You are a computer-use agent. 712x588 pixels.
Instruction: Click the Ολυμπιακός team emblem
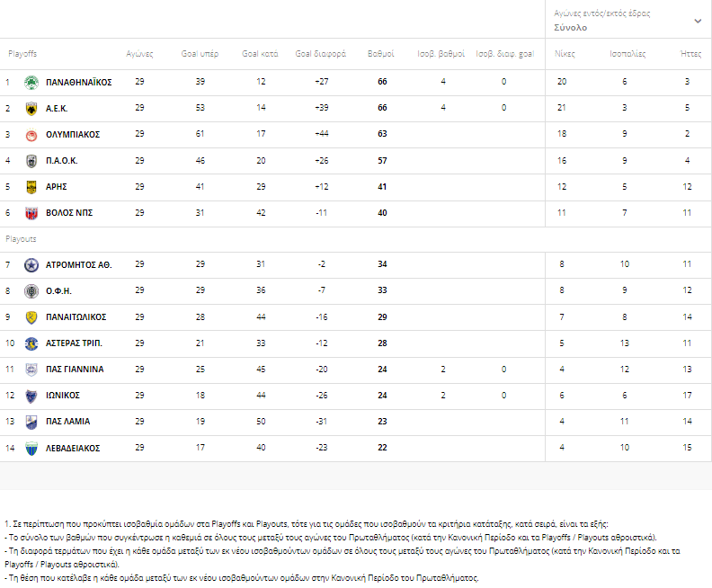pos(31,135)
